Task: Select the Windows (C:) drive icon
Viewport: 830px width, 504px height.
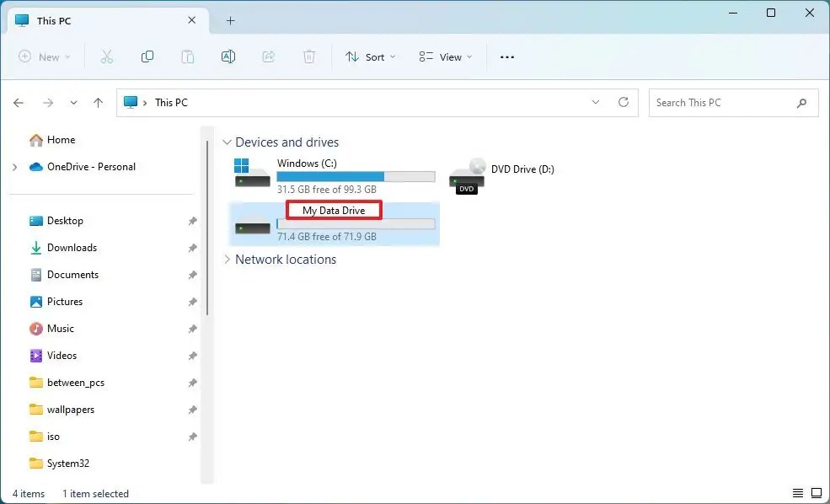Action: point(252,173)
